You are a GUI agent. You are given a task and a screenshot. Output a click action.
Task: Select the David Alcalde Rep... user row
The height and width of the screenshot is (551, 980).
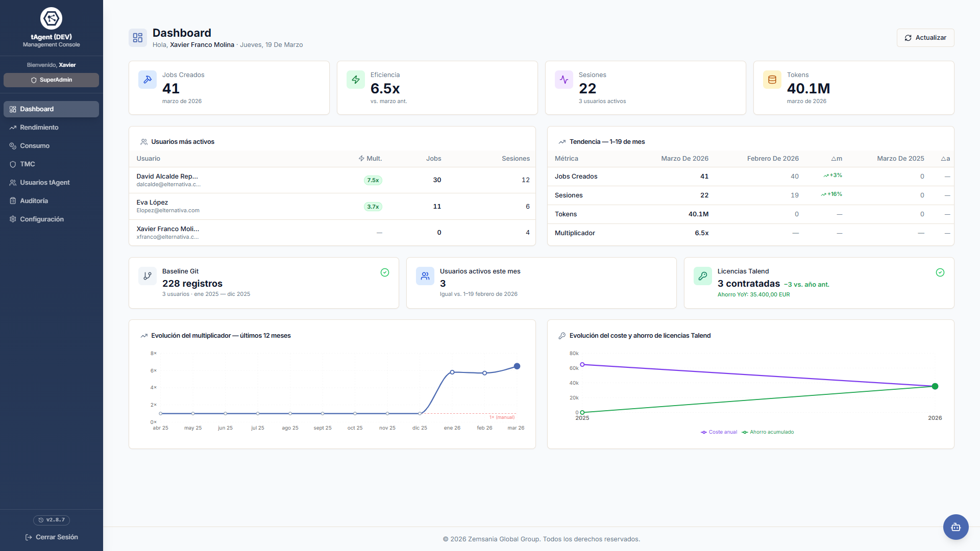click(332, 180)
